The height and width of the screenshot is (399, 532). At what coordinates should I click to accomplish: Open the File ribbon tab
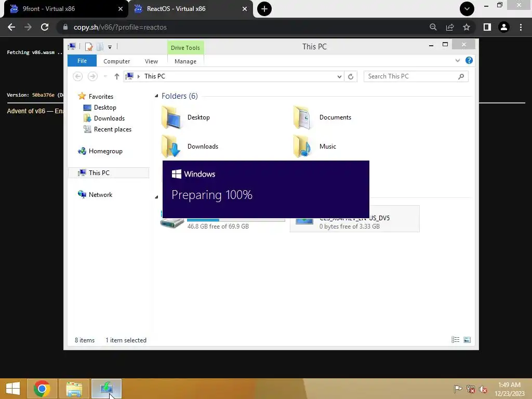point(82,61)
